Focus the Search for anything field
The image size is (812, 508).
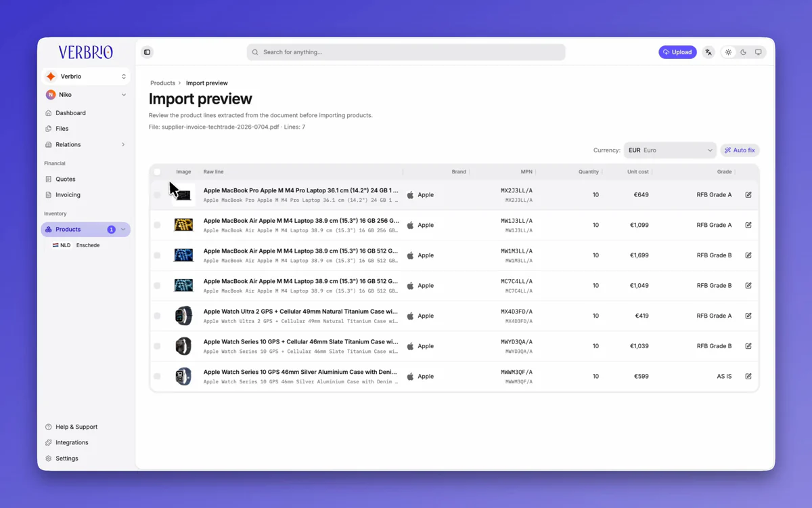(x=406, y=52)
